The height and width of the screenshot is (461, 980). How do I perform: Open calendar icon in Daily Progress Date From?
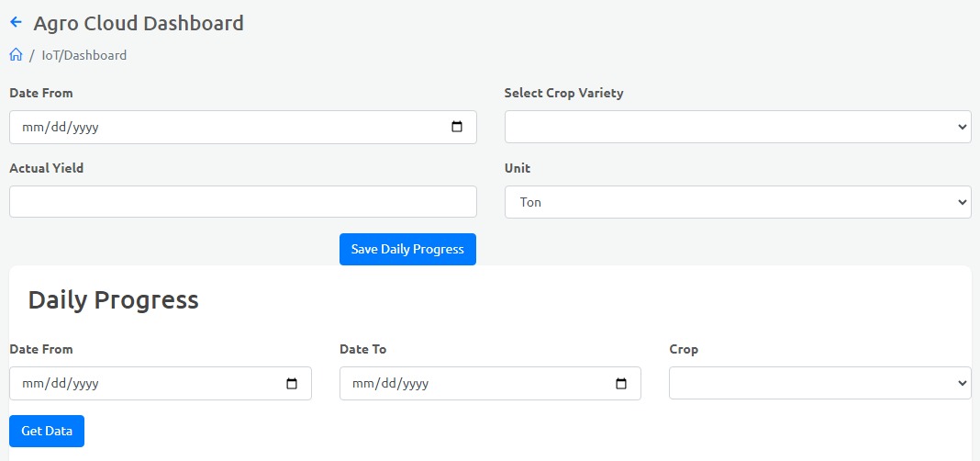[292, 384]
